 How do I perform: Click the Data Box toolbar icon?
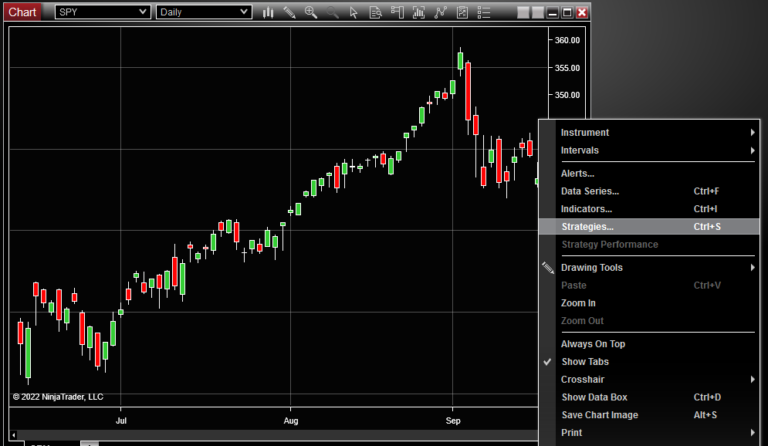point(375,12)
